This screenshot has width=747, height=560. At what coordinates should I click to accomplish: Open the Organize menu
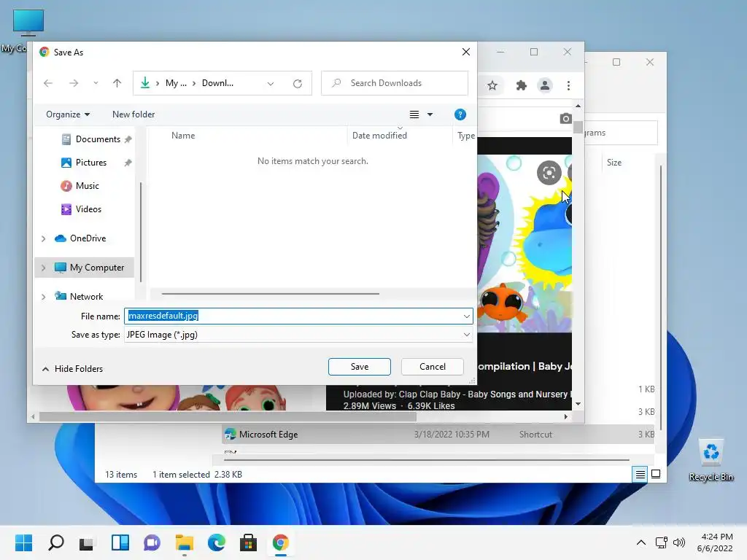tap(68, 114)
